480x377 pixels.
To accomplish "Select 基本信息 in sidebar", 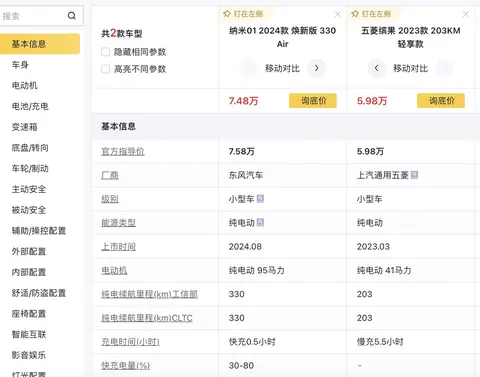I will pyautogui.click(x=40, y=44).
